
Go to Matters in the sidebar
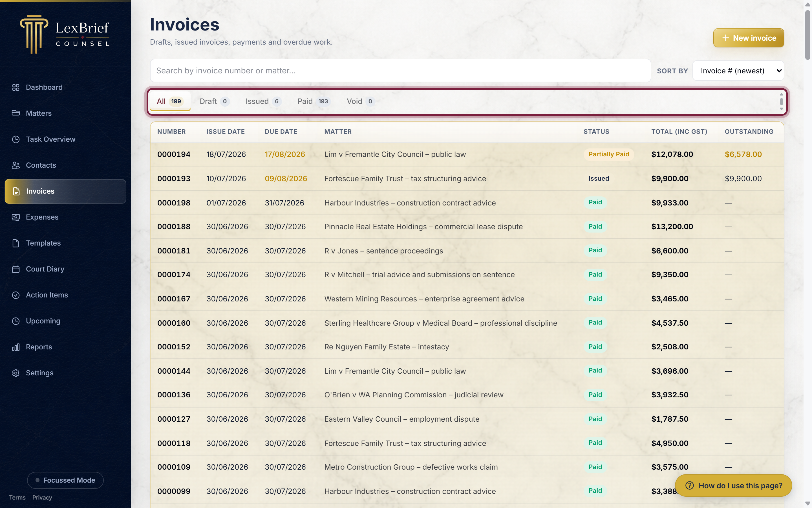pyautogui.click(x=65, y=113)
